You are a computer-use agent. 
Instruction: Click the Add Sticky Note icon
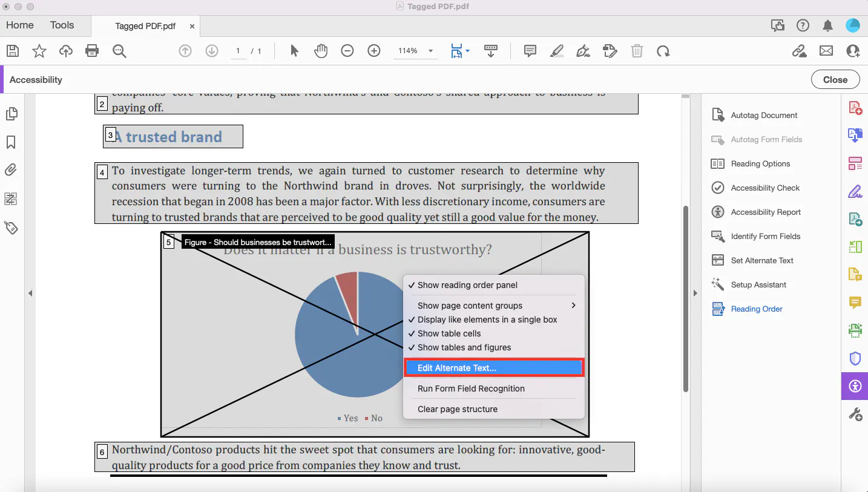530,51
